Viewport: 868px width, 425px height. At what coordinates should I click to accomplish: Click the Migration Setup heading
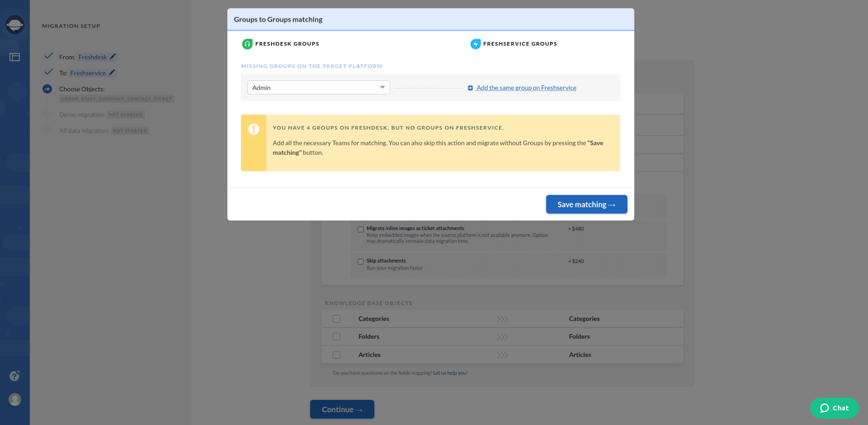[x=71, y=26]
